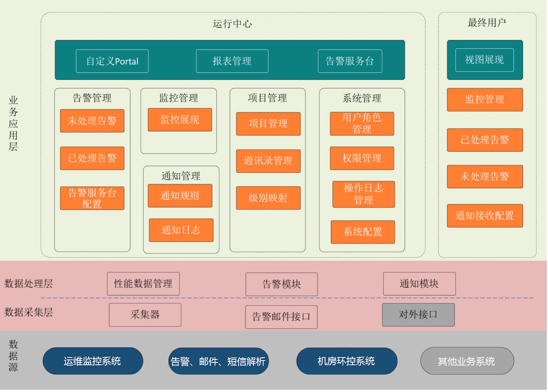Click 已处理告警 in the 告警管理 panel
The width and height of the screenshot is (548, 392).
tap(92, 158)
